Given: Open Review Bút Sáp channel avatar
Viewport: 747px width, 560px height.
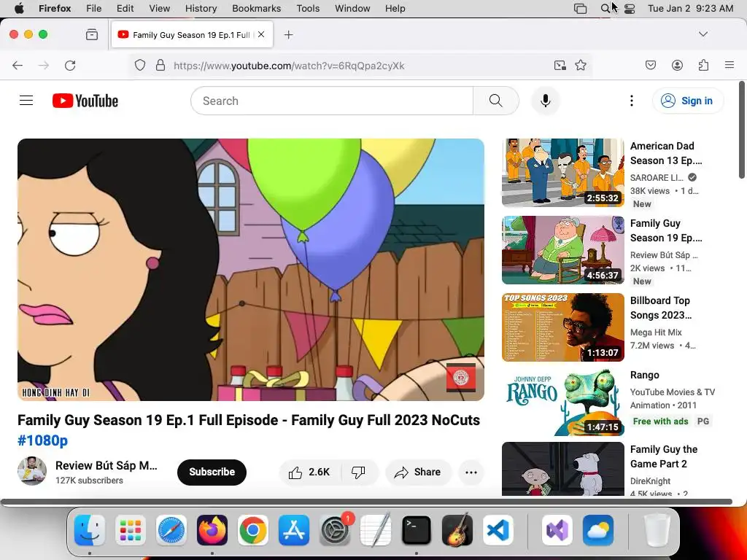Looking at the screenshot, I should [x=32, y=472].
